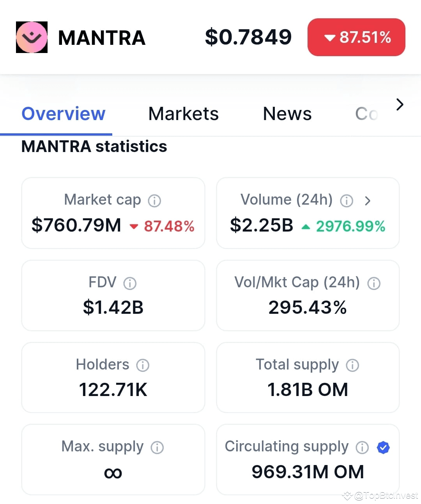Expand the Volume (24h) details chevron
This screenshot has width=421, height=504.
coord(368,200)
